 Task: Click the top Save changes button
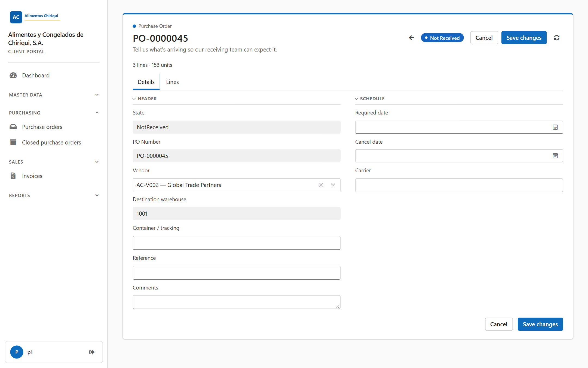[524, 38]
